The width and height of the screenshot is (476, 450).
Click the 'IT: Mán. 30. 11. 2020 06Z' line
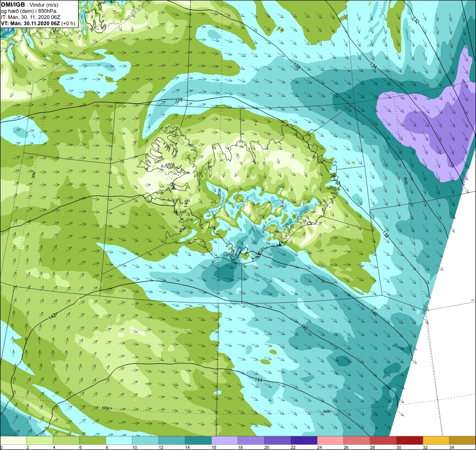(x=30, y=17)
